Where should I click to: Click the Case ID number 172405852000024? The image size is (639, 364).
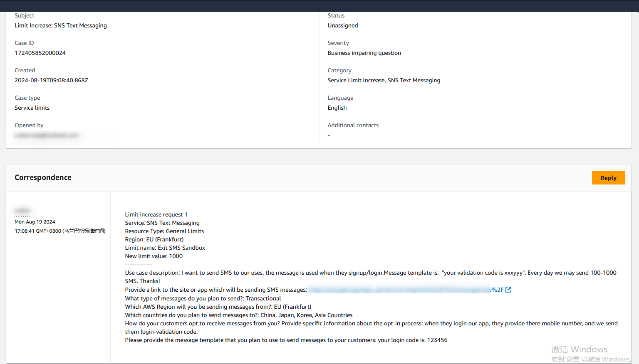coord(40,53)
